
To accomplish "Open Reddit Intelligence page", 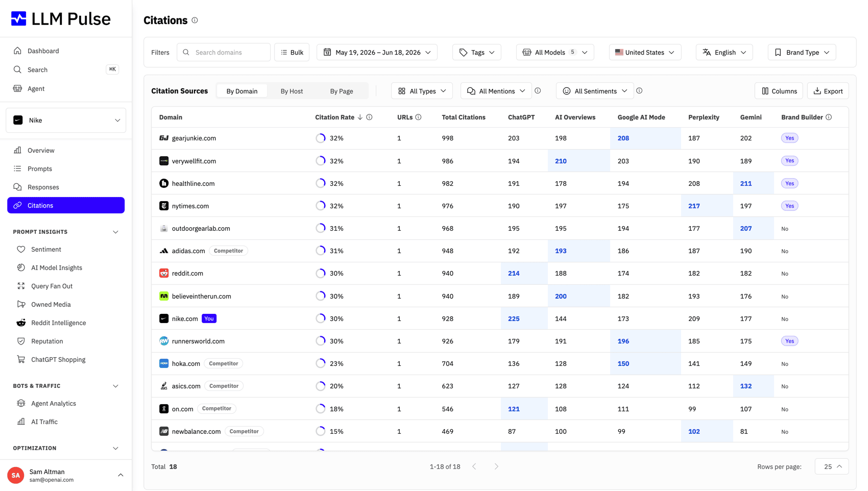I will (x=66, y=323).
